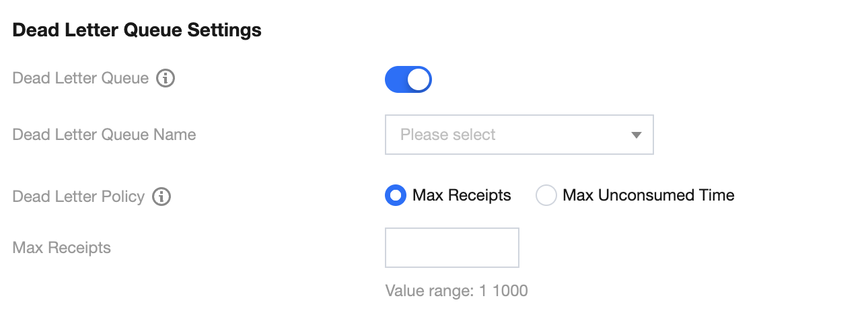Click the gray "Max Receipts" field label
This screenshot has width=868, height=315.
(x=62, y=248)
